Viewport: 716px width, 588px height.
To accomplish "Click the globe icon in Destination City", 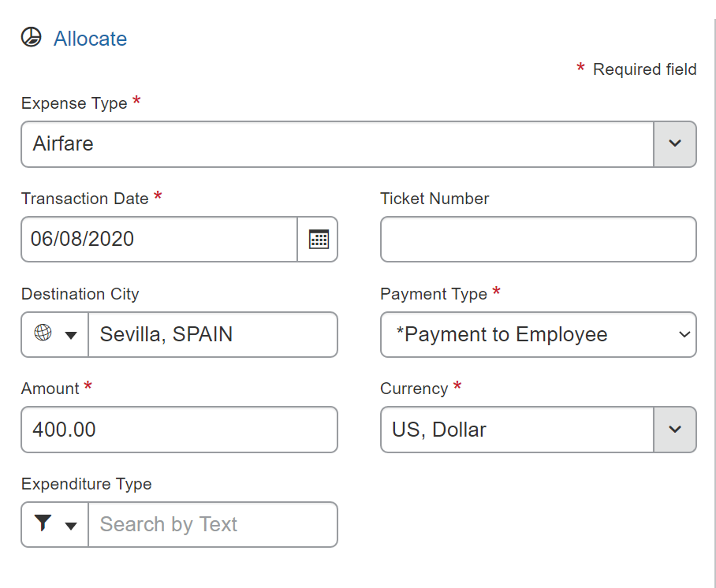I will click(43, 333).
